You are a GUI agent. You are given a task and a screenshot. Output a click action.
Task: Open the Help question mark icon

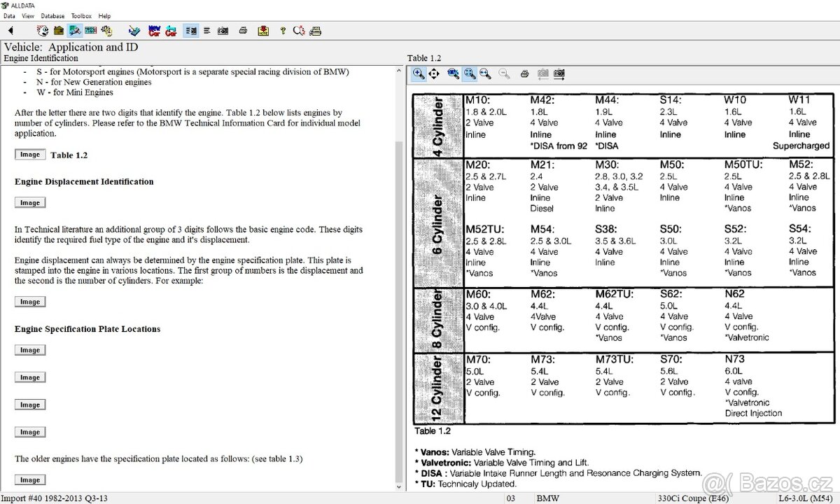tap(281, 30)
